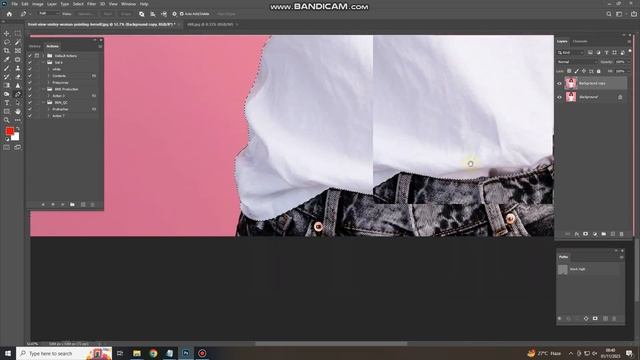Open the Actions panel flyout menu
This screenshot has width=640, height=360.
click(100, 46)
